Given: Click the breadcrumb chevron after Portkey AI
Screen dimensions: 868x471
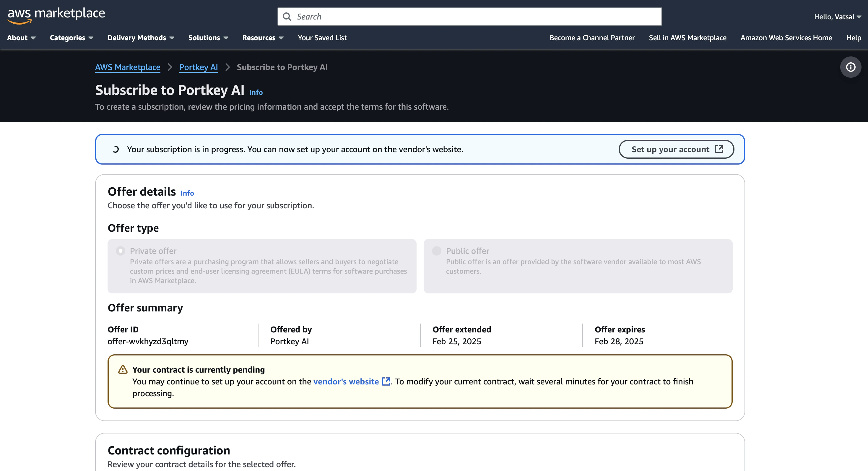Looking at the screenshot, I should 227,67.
